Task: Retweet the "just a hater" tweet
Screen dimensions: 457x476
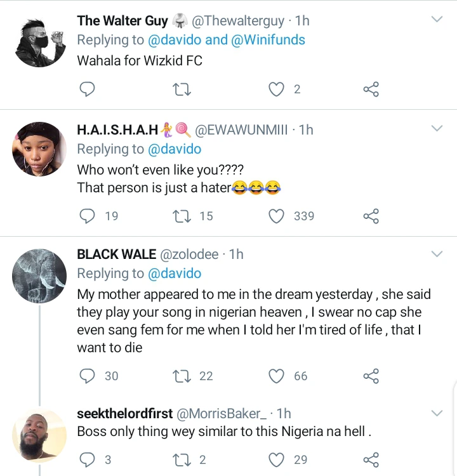Action: (x=182, y=216)
